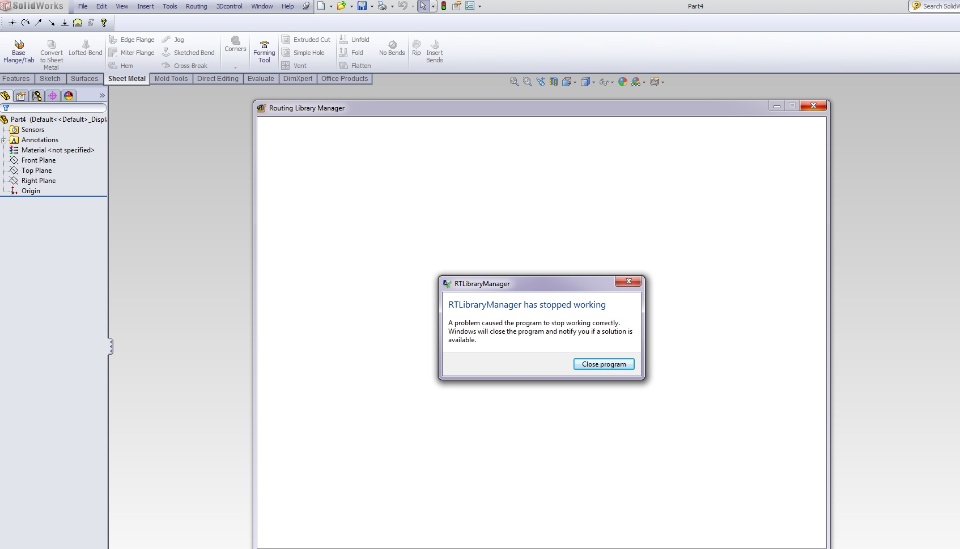Click the Edge Flange tool
This screenshot has height=549, width=960.
[x=132, y=39]
